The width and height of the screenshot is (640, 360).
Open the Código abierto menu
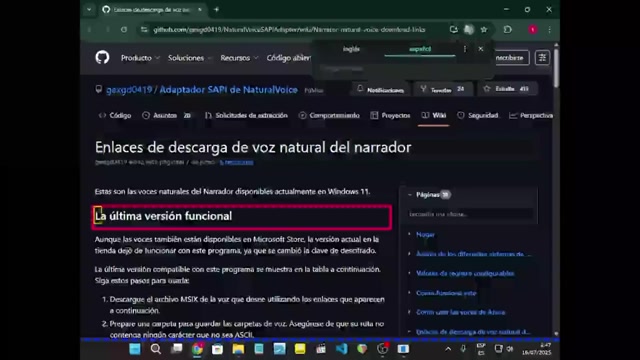289,58
